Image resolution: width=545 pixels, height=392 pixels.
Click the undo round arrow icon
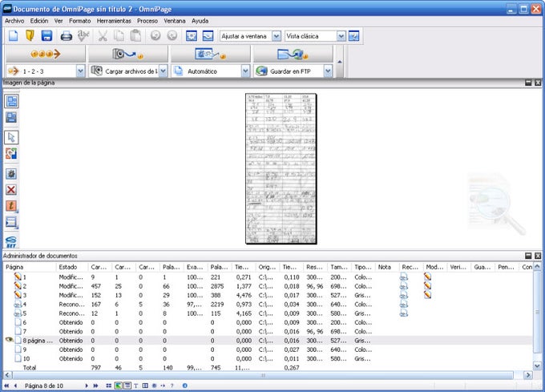(155, 35)
